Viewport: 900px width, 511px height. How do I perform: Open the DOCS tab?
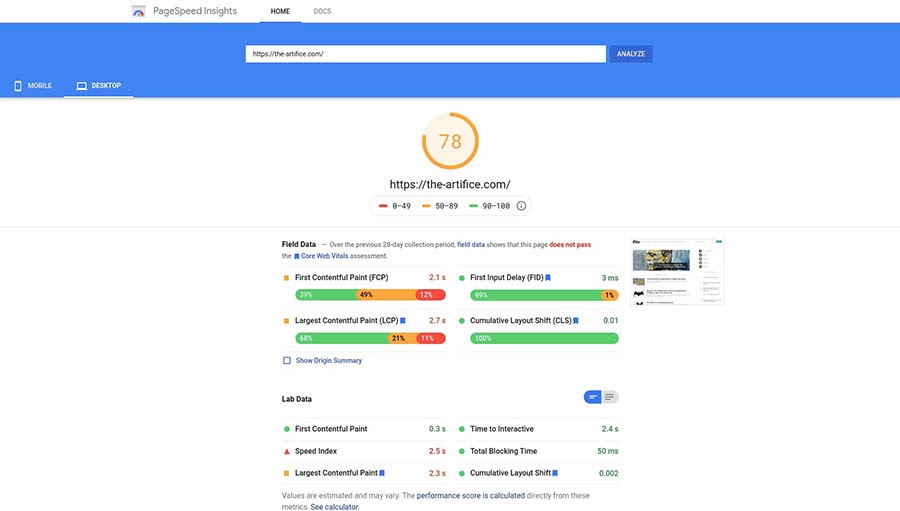tap(323, 11)
